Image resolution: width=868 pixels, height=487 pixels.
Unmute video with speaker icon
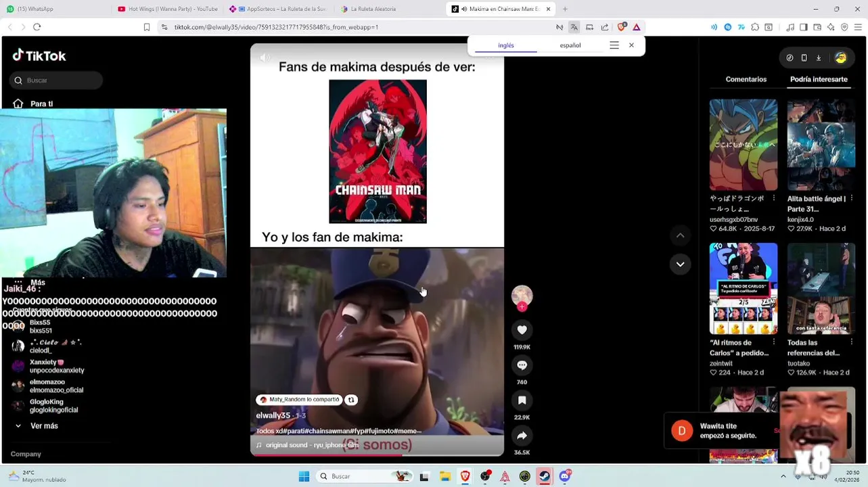(x=265, y=57)
